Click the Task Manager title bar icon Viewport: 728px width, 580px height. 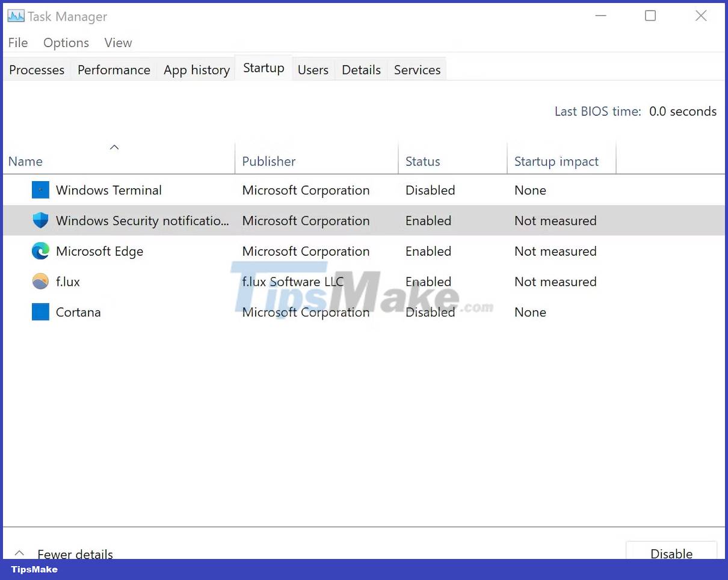(16, 16)
